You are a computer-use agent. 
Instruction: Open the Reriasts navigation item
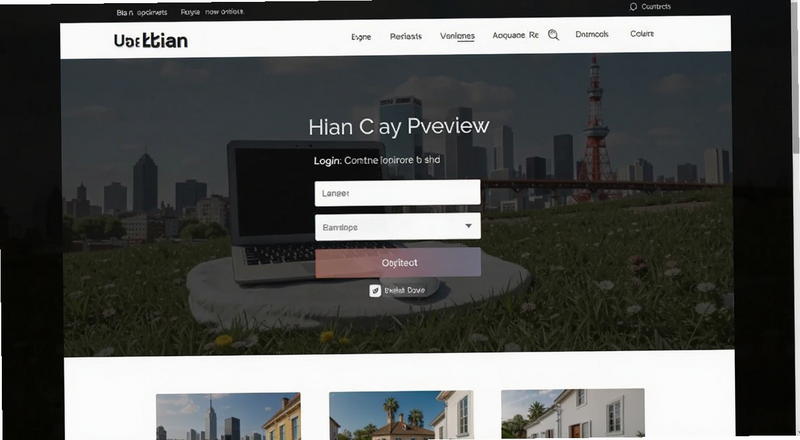(406, 36)
